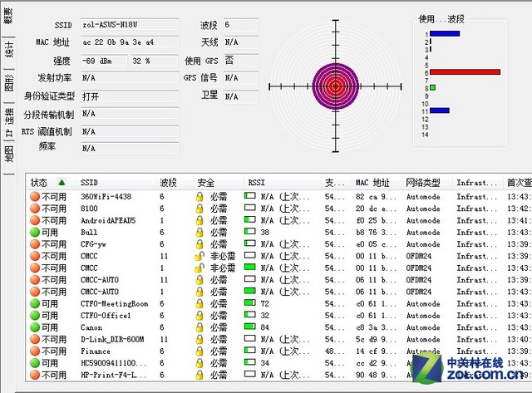This screenshot has width=532, height=393.
Task: Click the red status icon for HP-Print-F4-L
Action: pos(35,375)
